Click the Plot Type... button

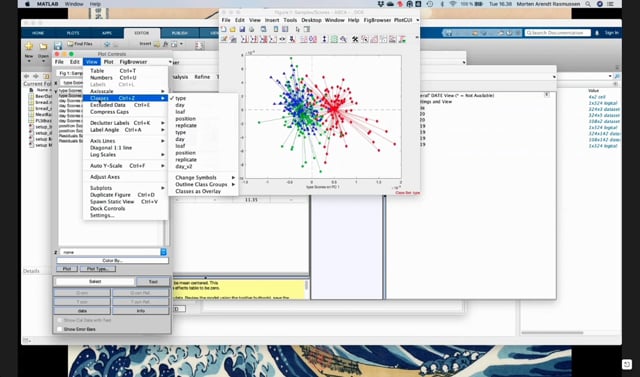(x=98, y=269)
